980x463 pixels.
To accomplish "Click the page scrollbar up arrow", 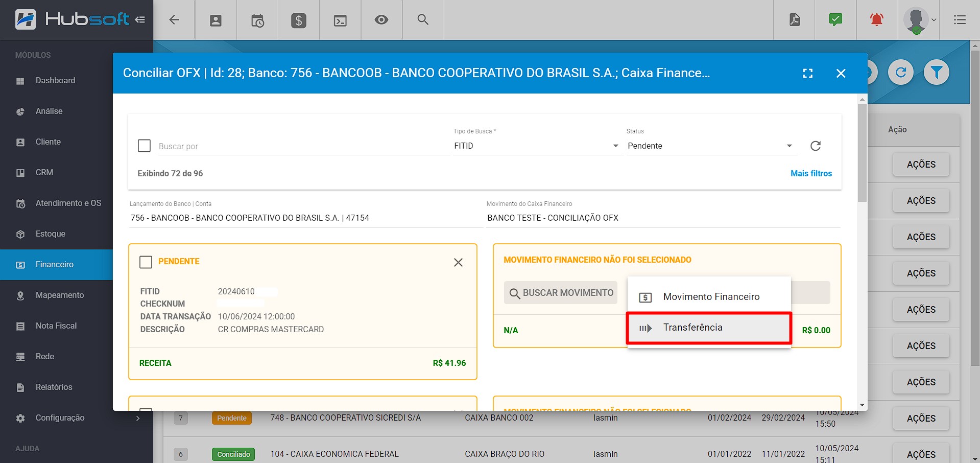I will point(974,45).
